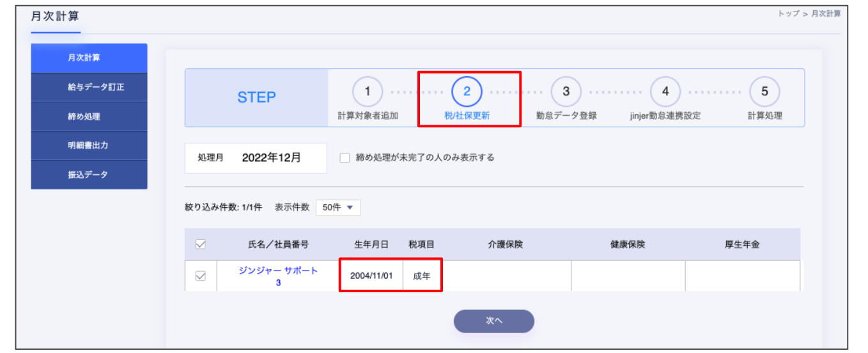The height and width of the screenshot is (353, 868).
Task: Open step 4 circle jinjer勤怠連携設定
Action: (x=665, y=91)
